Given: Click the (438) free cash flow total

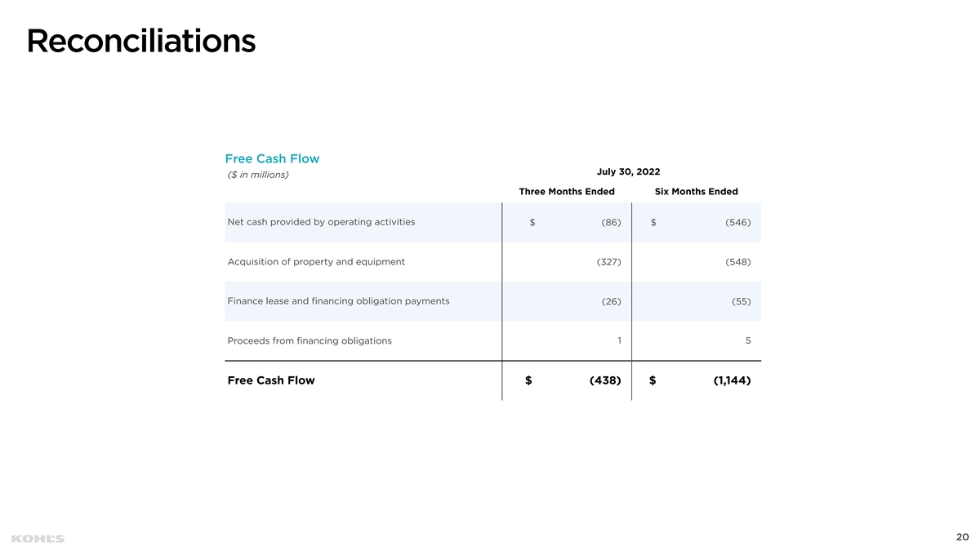Looking at the screenshot, I should tap(605, 380).
